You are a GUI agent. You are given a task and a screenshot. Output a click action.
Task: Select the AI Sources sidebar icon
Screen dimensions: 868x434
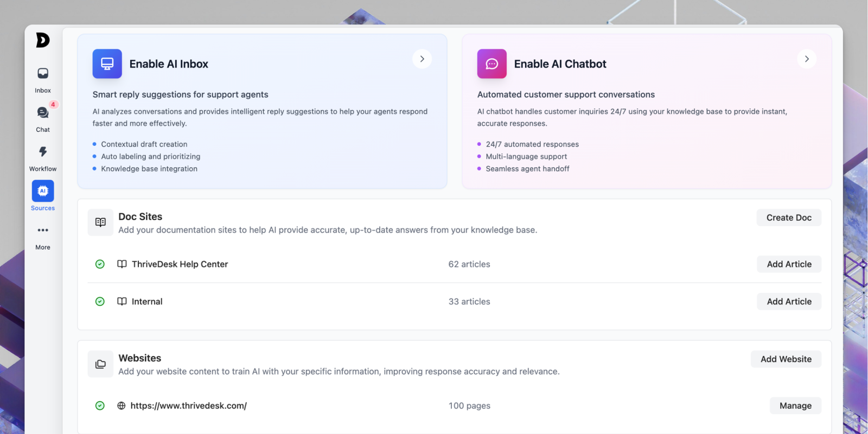(43, 191)
